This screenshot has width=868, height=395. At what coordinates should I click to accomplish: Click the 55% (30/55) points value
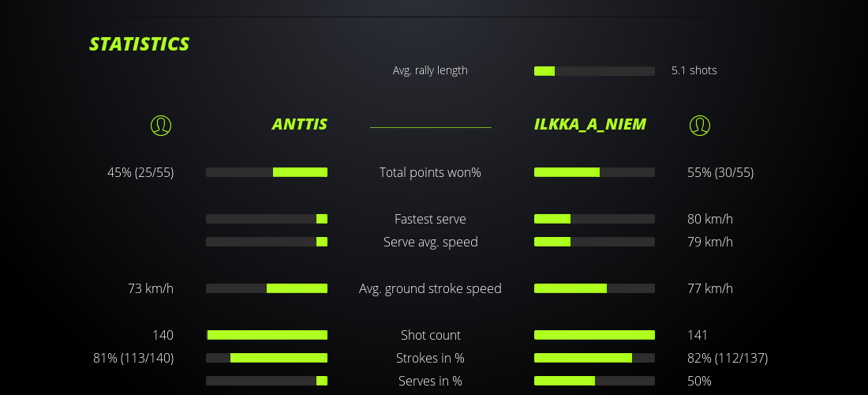[720, 172]
